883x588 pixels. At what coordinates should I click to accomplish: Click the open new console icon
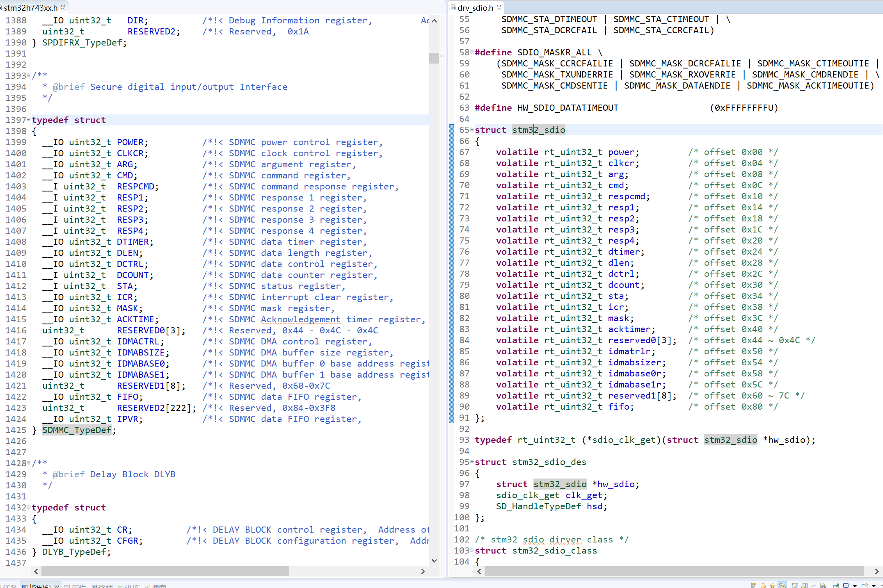pos(865,586)
